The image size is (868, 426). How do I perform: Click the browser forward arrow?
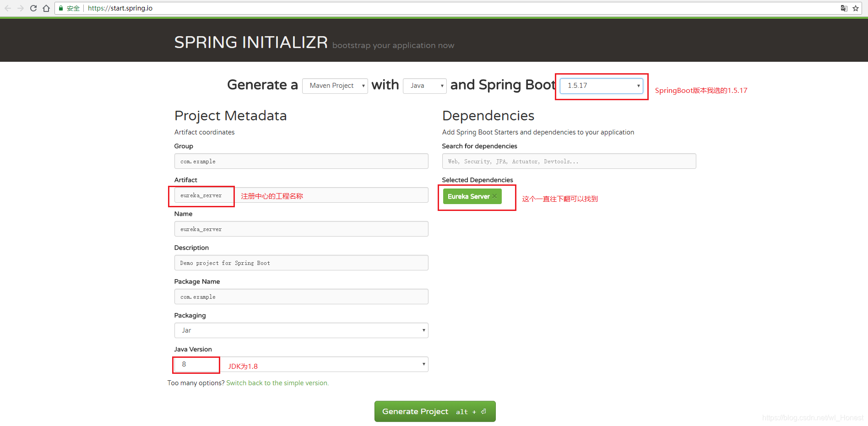[x=21, y=8]
